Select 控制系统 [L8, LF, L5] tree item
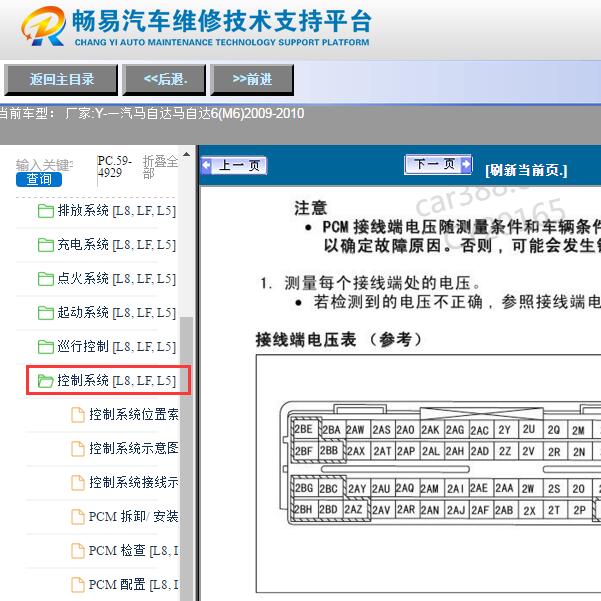The height and width of the screenshot is (601, 601). [x=117, y=381]
